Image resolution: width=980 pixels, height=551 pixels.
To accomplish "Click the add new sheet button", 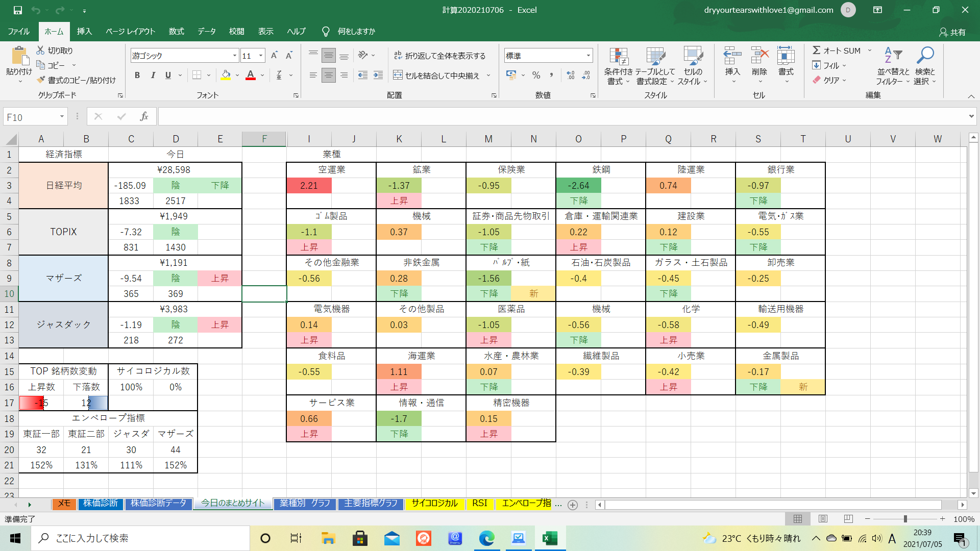I will click(x=573, y=505).
